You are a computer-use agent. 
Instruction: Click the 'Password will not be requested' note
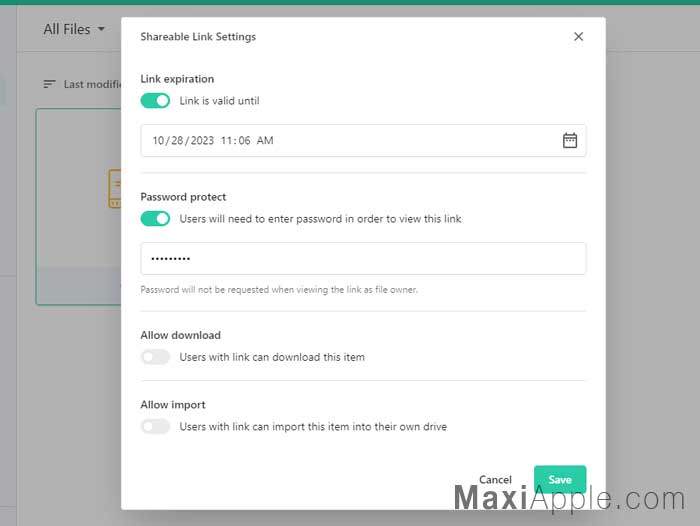pyautogui.click(x=279, y=290)
